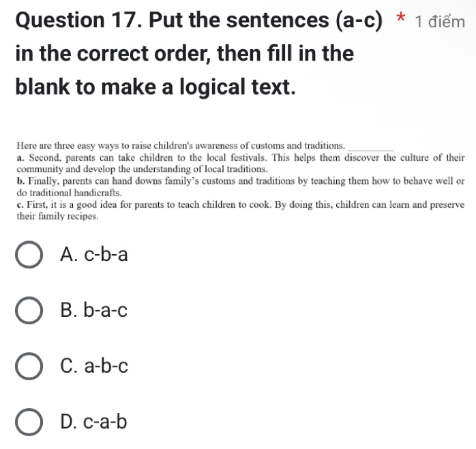Pick the D. c-a-b radio circle
The width and height of the screenshot is (476, 449).
[x=29, y=422]
